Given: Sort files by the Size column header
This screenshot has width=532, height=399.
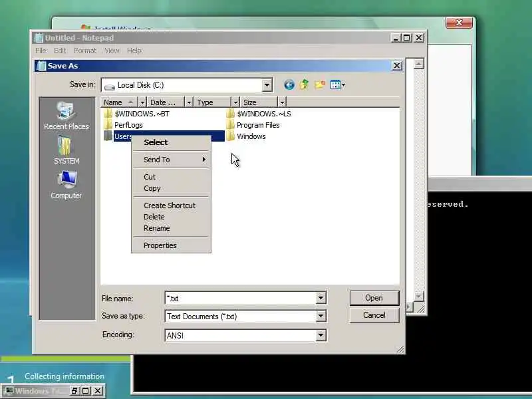Looking at the screenshot, I should 259,102.
